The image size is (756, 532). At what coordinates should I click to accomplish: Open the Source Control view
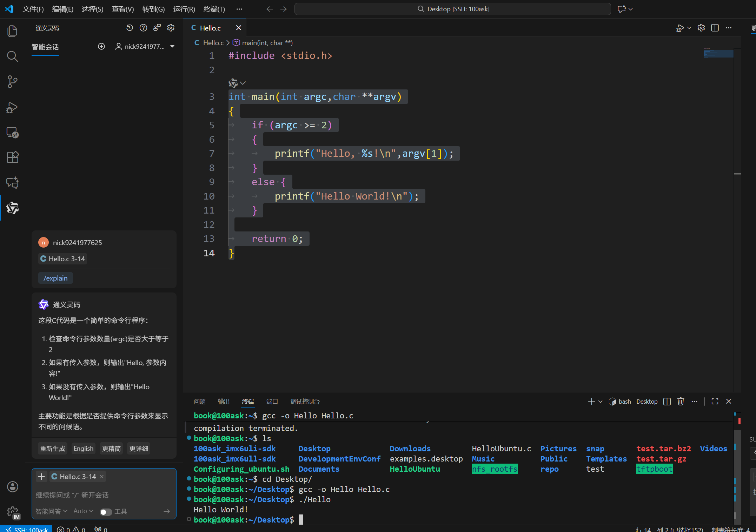(12, 82)
